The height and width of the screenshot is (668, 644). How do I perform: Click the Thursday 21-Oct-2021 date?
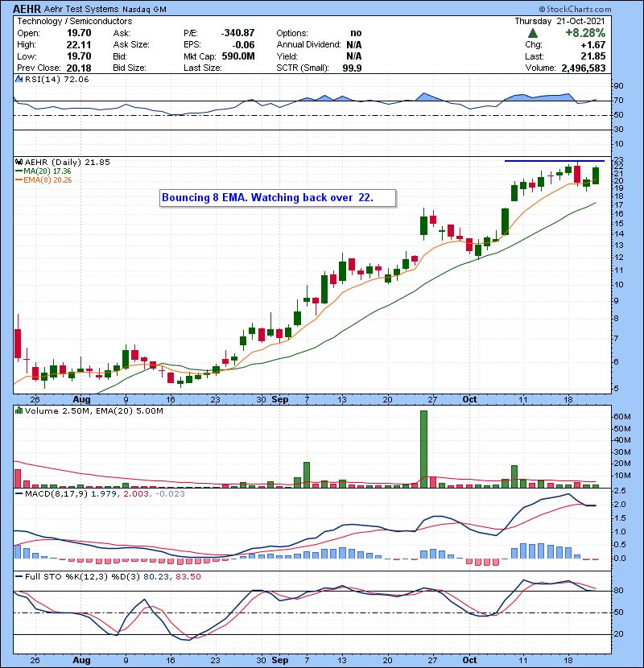pyautogui.click(x=559, y=21)
